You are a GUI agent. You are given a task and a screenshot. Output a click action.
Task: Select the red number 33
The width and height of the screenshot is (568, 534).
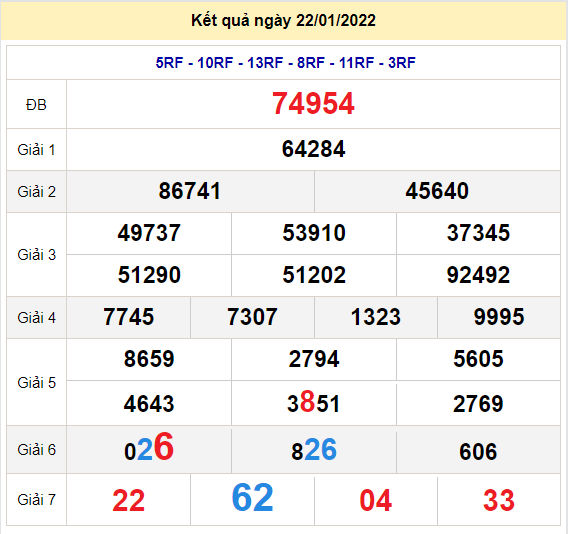[499, 501]
